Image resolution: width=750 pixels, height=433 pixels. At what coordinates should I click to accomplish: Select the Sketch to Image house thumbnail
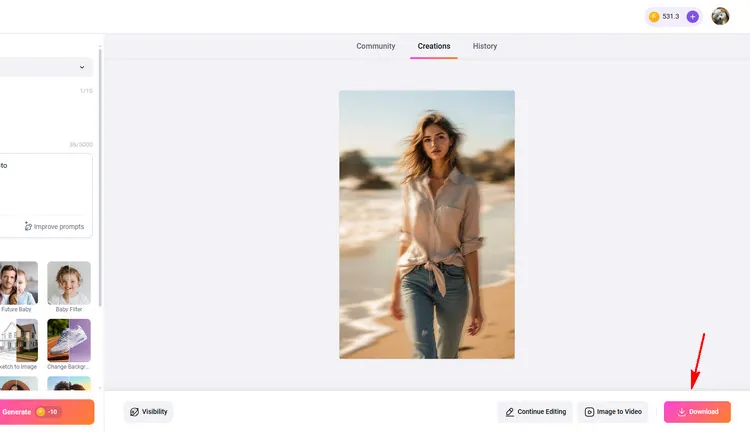(x=19, y=340)
